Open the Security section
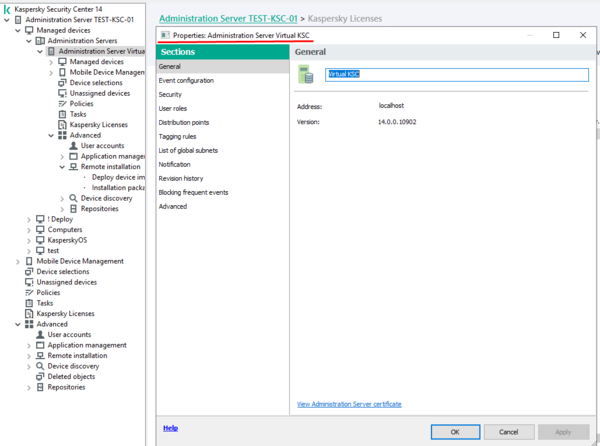This screenshot has width=600, height=446. coord(170,94)
